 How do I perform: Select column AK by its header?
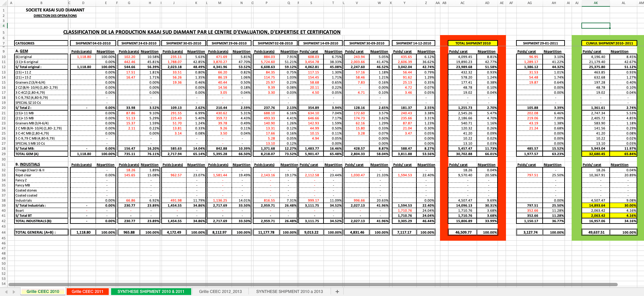pyautogui.click(x=596, y=3)
